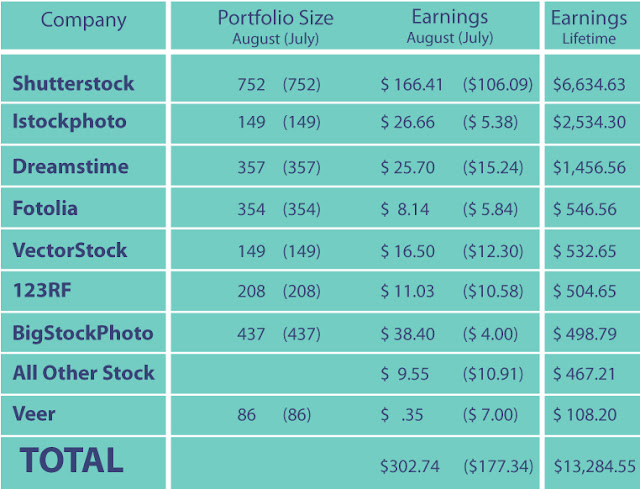Click Veer July earnings ($7.00)
Image resolution: width=640 pixels, height=489 pixels.
[x=490, y=415]
